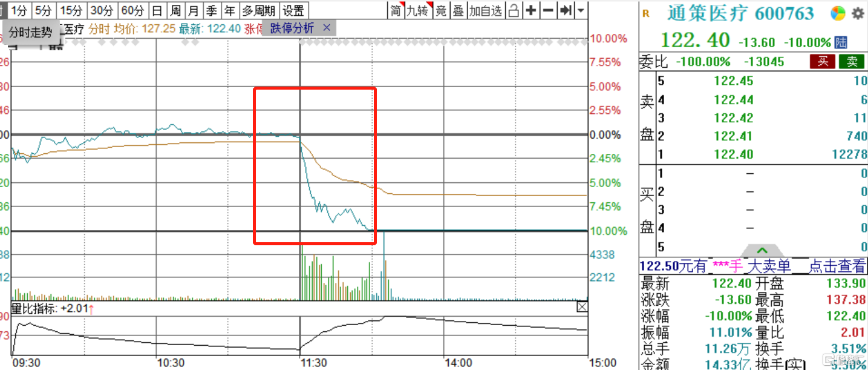Viewport: 868px width, 370px height.
Task: Click the blue 陆 badge icon
Action: [841, 42]
